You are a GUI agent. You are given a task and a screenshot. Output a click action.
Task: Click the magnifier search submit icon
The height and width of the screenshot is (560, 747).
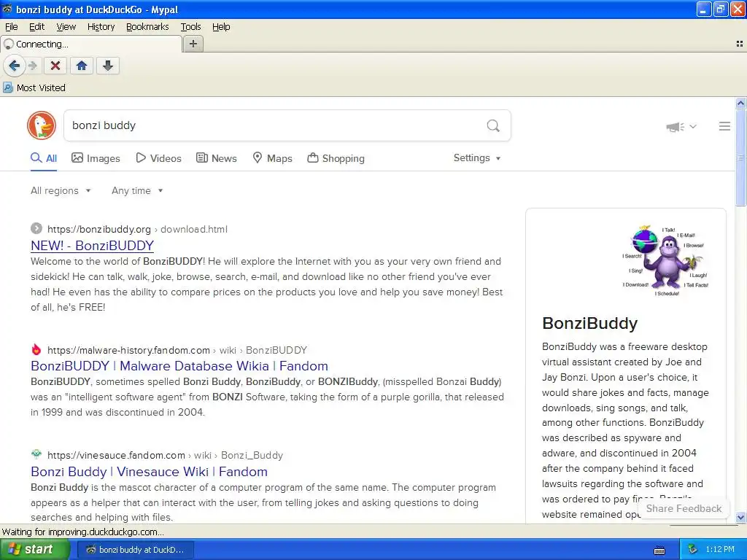click(x=493, y=125)
